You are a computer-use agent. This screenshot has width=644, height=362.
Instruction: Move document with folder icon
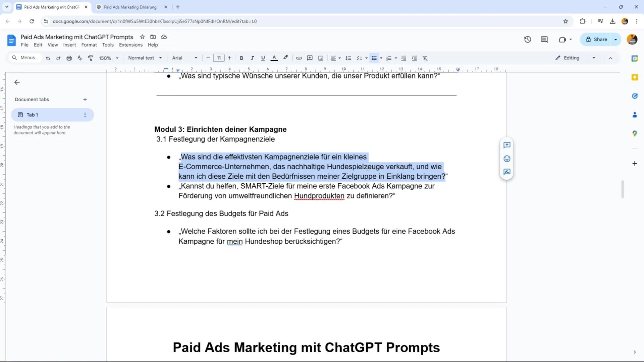pyautogui.click(x=153, y=37)
